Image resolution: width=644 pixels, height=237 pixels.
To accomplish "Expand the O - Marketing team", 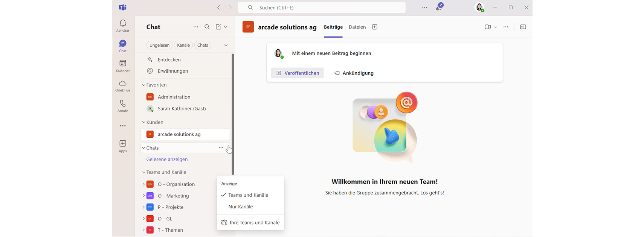I will pyautogui.click(x=143, y=196).
